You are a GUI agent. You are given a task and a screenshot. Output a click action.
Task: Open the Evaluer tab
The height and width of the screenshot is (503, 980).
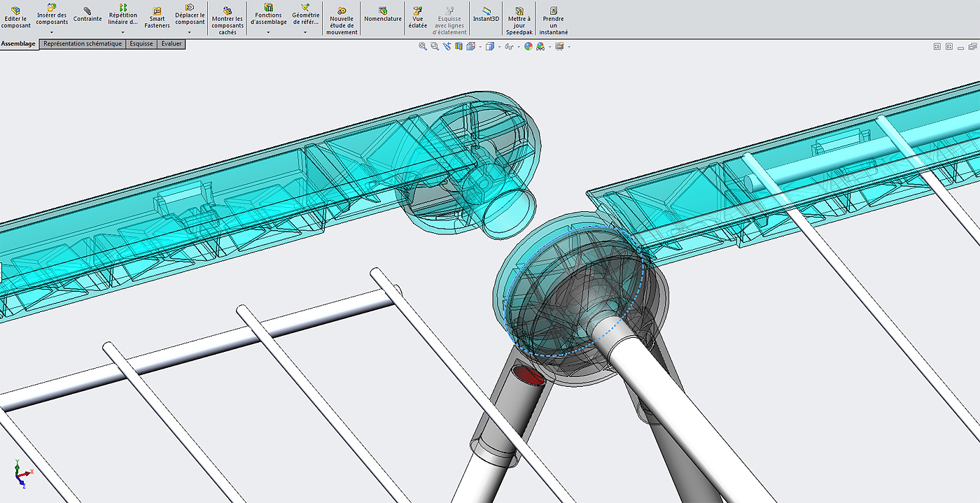[x=171, y=44]
